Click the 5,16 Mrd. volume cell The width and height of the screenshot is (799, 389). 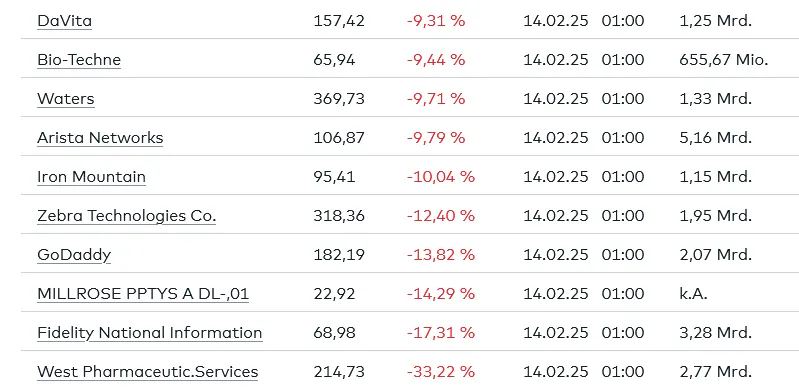[715, 138]
